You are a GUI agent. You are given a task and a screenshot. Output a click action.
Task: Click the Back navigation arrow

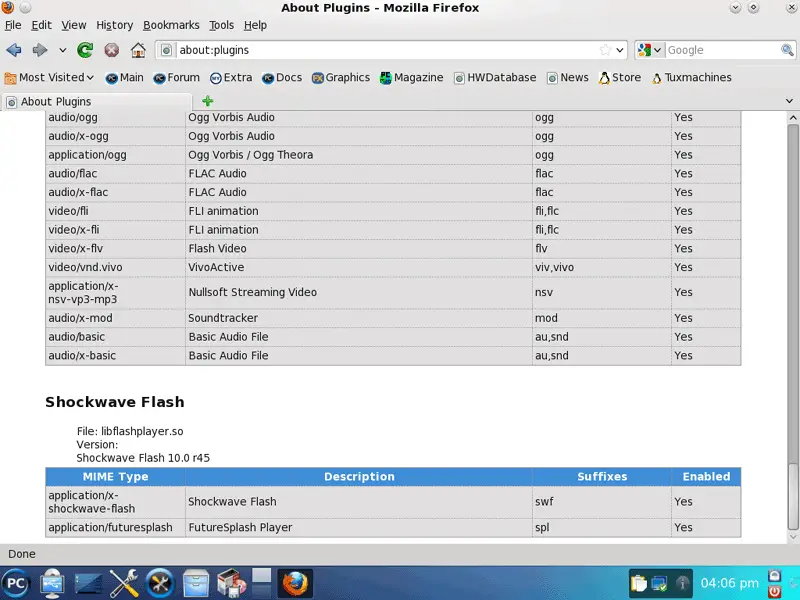pyautogui.click(x=14, y=50)
